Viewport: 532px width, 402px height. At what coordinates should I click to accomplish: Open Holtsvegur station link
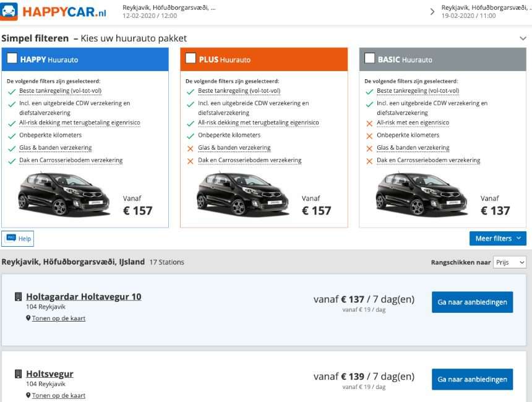point(49,374)
